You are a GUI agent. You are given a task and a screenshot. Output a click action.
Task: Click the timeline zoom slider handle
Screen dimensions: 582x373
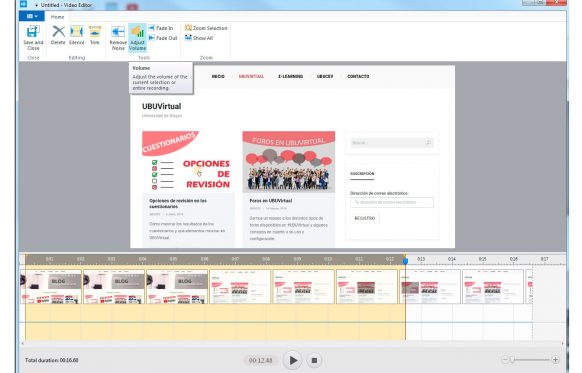pyautogui.click(x=512, y=359)
